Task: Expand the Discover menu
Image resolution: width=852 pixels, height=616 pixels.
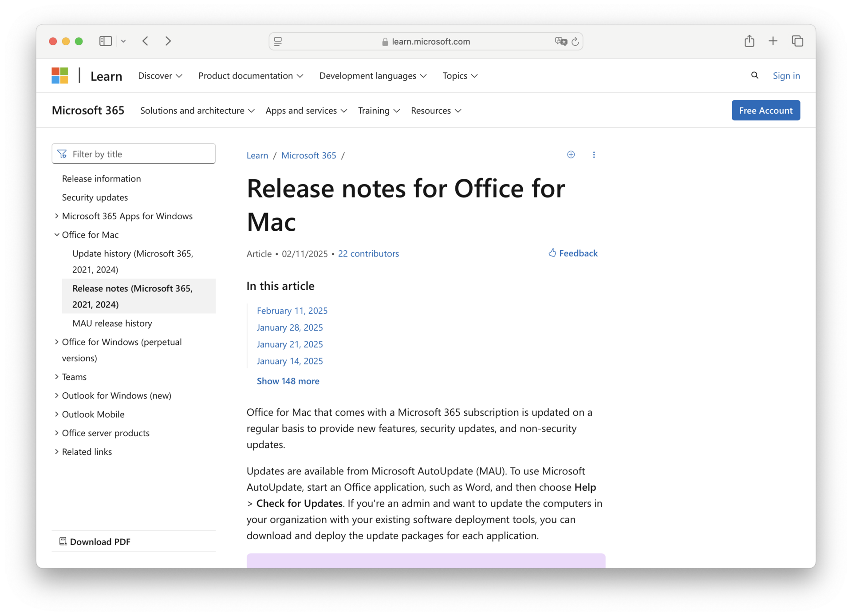Action: [160, 76]
